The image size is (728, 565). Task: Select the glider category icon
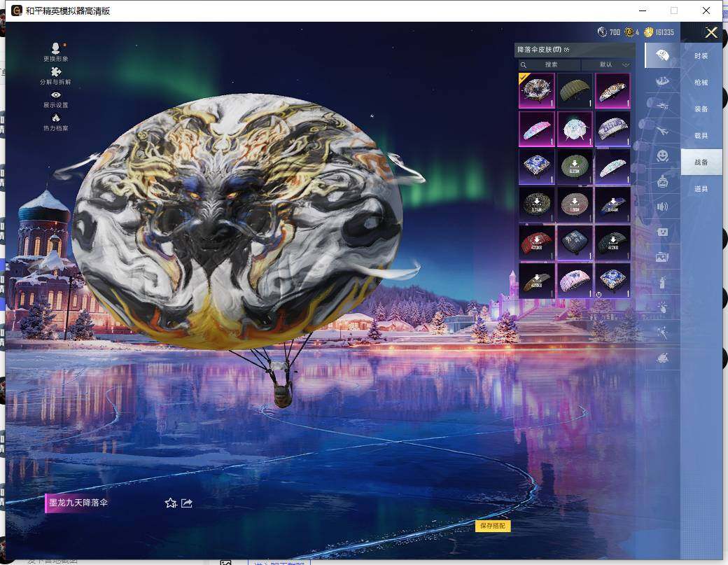(x=662, y=106)
